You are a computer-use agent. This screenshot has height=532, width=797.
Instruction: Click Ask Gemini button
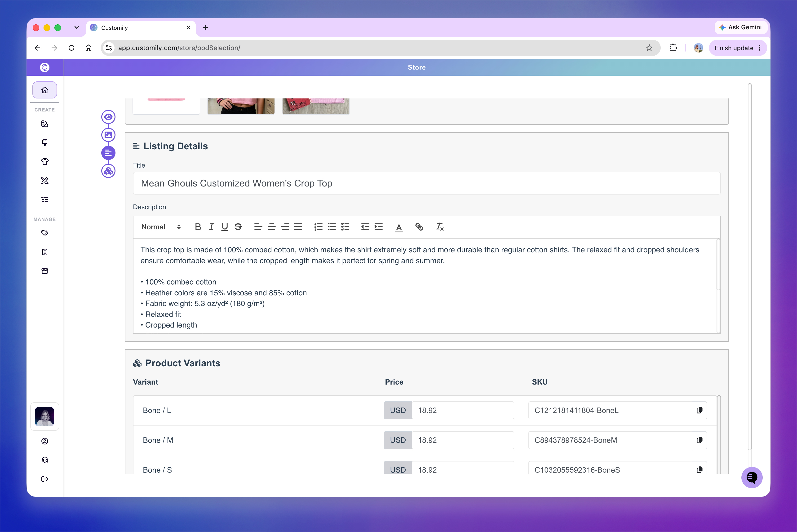(741, 27)
